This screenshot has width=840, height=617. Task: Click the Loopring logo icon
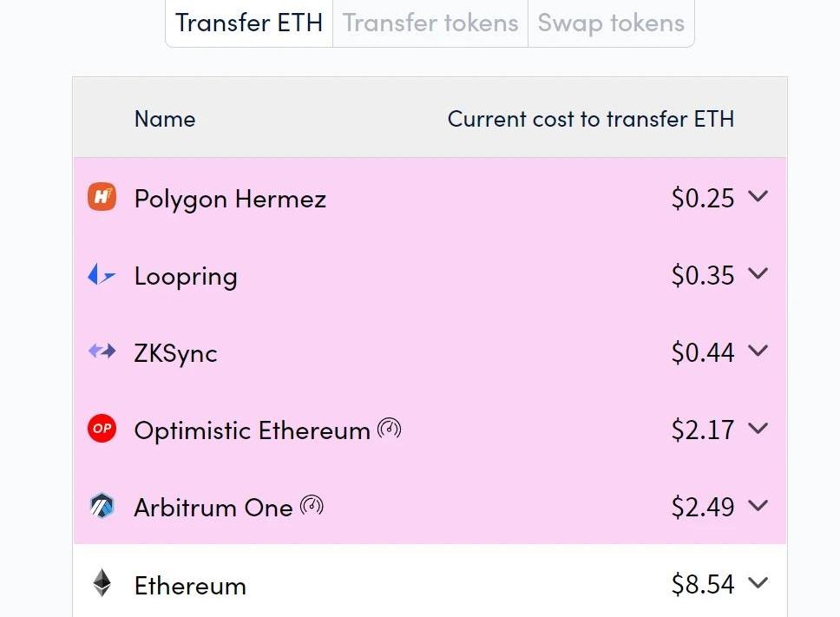[102, 275]
